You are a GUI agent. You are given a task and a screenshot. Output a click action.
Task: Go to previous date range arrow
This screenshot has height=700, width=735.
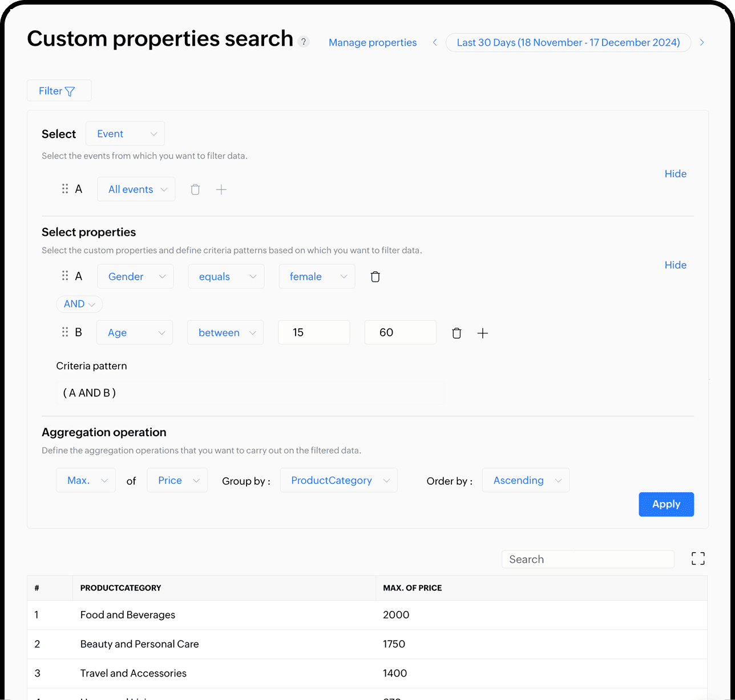[435, 42]
